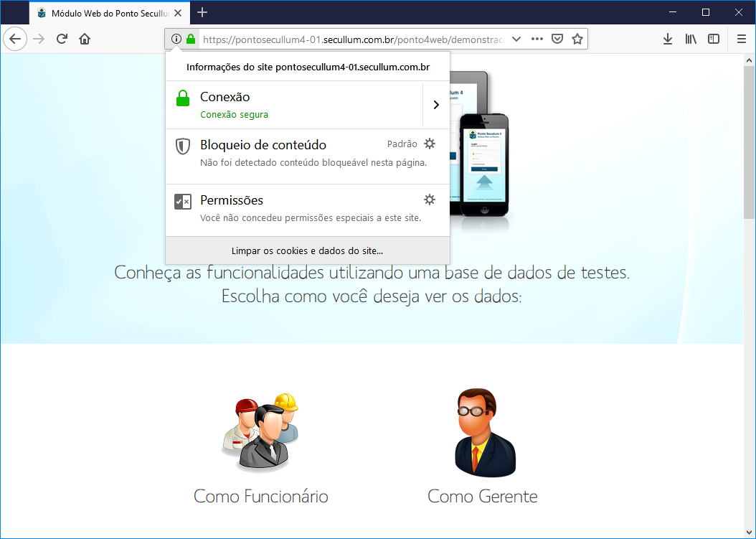Go to the Firefox home page
This screenshot has height=539, width=756.
point(85,39)
